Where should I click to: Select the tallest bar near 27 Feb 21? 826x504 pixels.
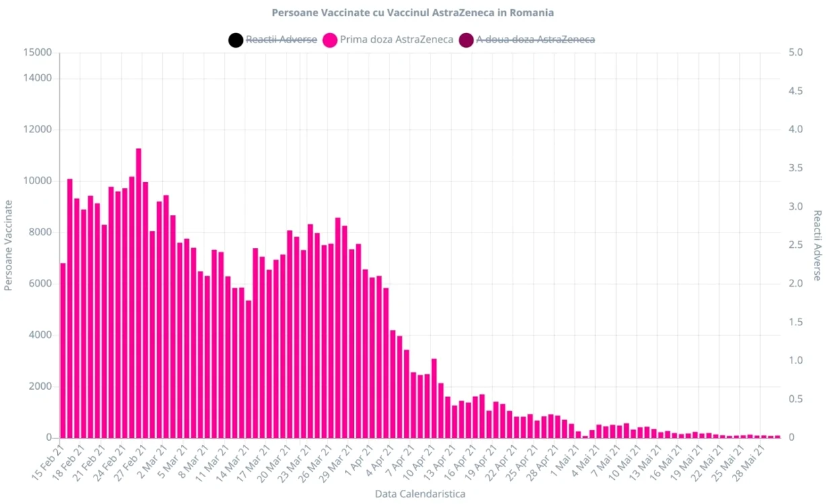coord(139,293)
